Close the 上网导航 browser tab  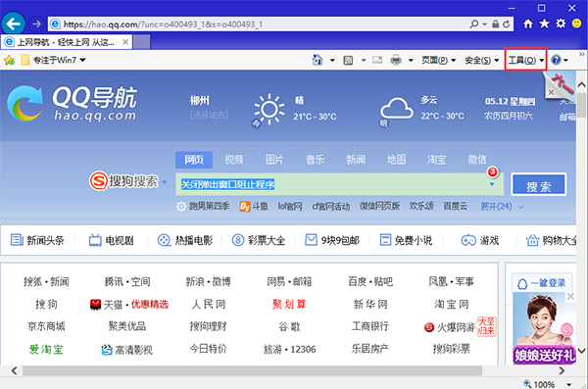[x=125, y=42]
